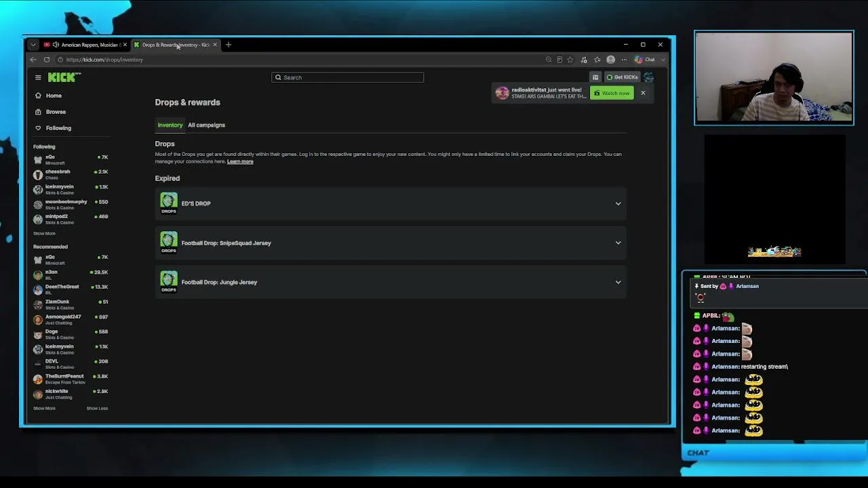Open the browser Chat assistant
Image resolution: width=868 pixels, height=488 pixels.
(645, 60)
